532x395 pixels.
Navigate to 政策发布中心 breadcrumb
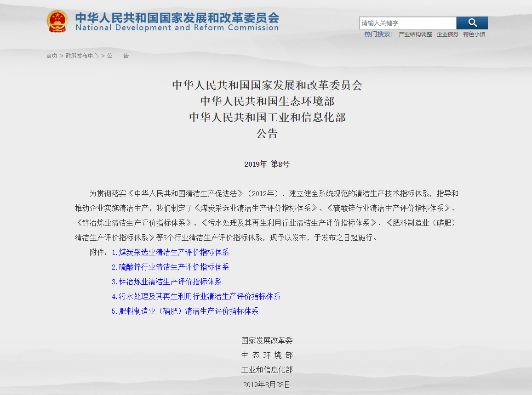(82, 56)
